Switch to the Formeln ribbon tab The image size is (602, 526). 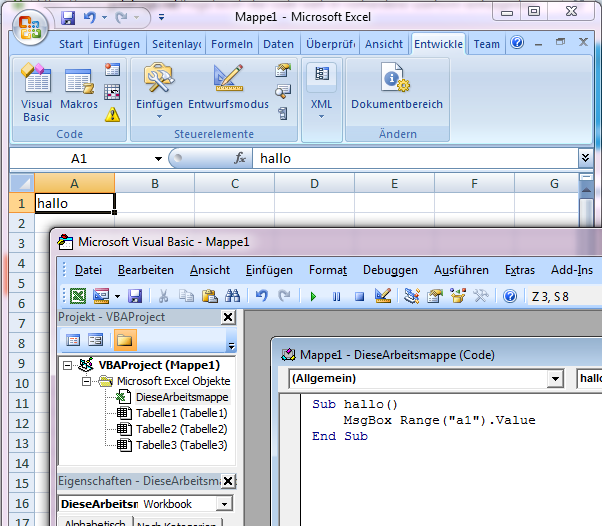232,44
